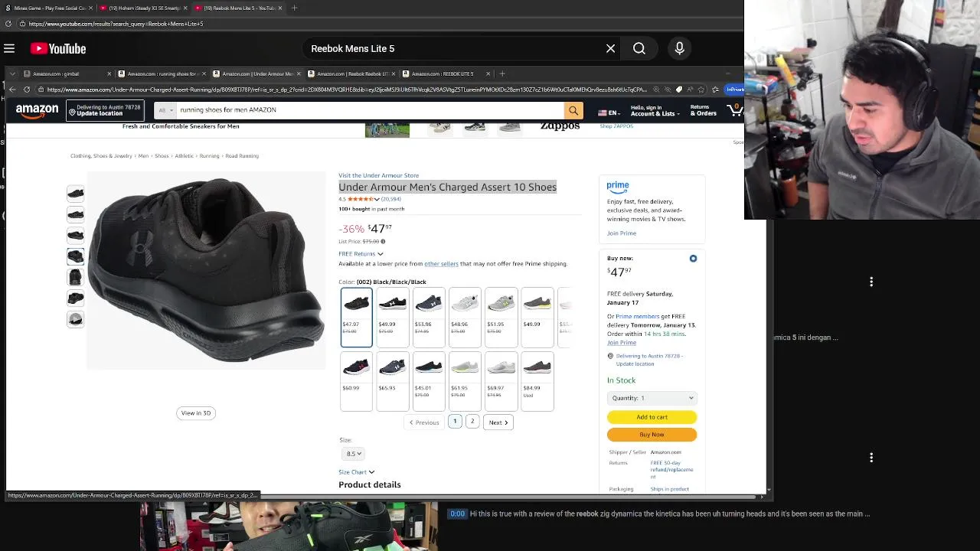Select the used shoe swatch priced $84.99

coord(537,381)
